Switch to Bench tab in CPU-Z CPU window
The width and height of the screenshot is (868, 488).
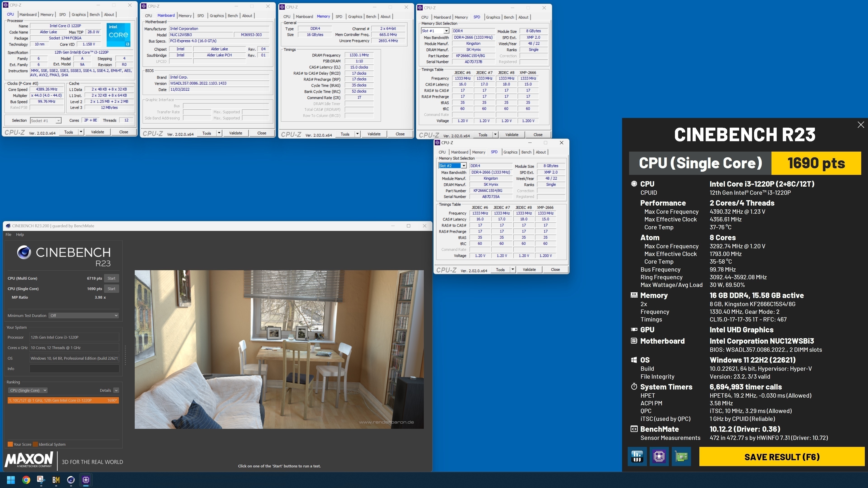pyautogui.click(x=94, y=14)
